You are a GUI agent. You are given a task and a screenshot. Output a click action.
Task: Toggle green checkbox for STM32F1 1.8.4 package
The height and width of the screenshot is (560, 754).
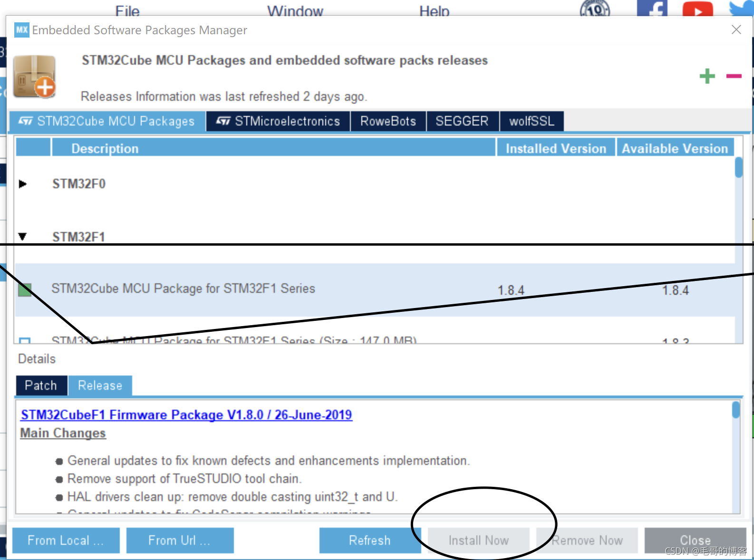[x=25, y=290]
